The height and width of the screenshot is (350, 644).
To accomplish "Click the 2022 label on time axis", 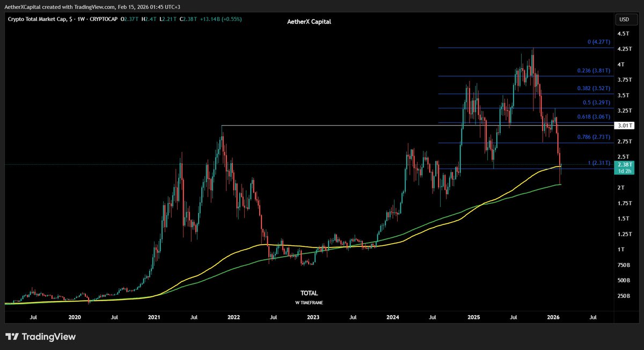I will click(233, 318).
